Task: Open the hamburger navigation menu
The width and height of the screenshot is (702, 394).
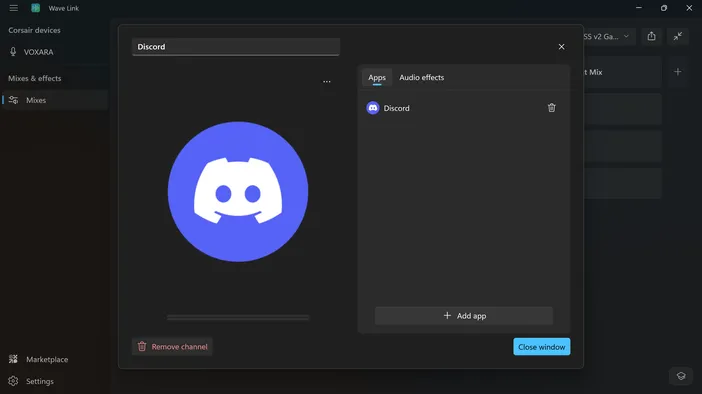Action: 13,8
